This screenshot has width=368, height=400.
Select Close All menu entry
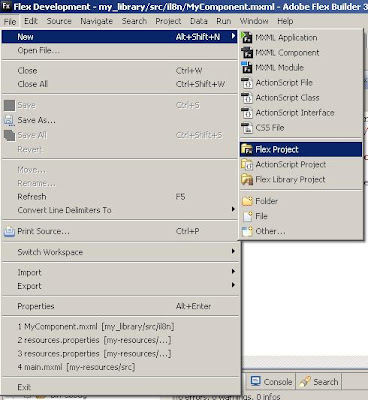tap(119, 84)
